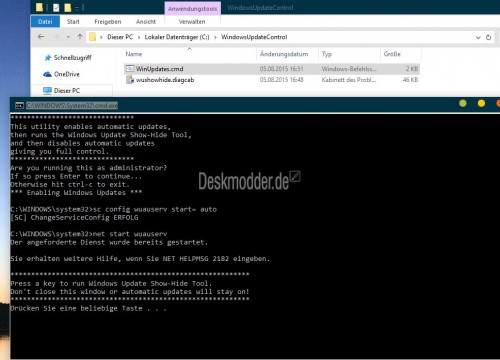Click the green button on cmd window
The image size is (500, 360).
[x=463, y=103]
